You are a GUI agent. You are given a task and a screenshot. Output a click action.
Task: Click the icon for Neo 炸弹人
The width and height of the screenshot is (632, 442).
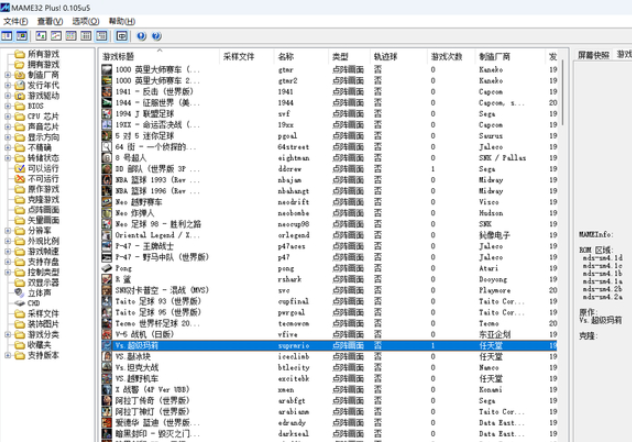pos(107,213)
